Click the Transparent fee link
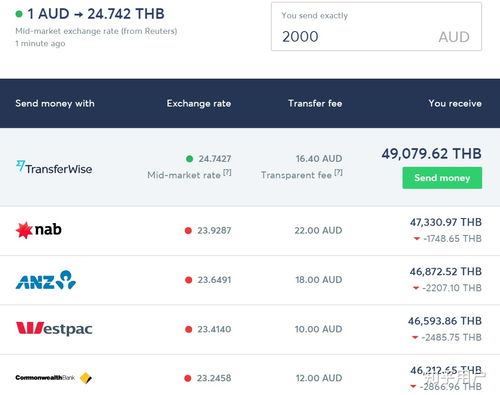The height and width of the screenshot is (395, 500). (x=296, y=175)
